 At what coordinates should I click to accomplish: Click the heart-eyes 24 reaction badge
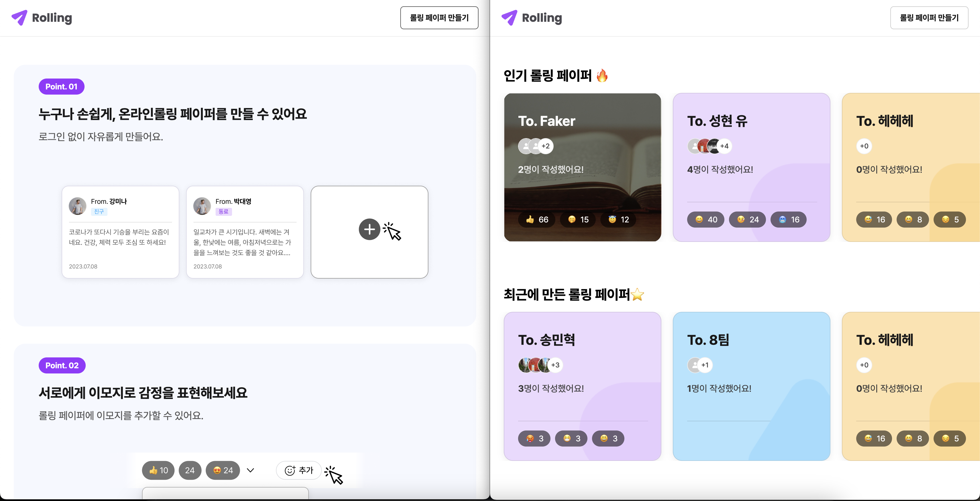[223, 471]
